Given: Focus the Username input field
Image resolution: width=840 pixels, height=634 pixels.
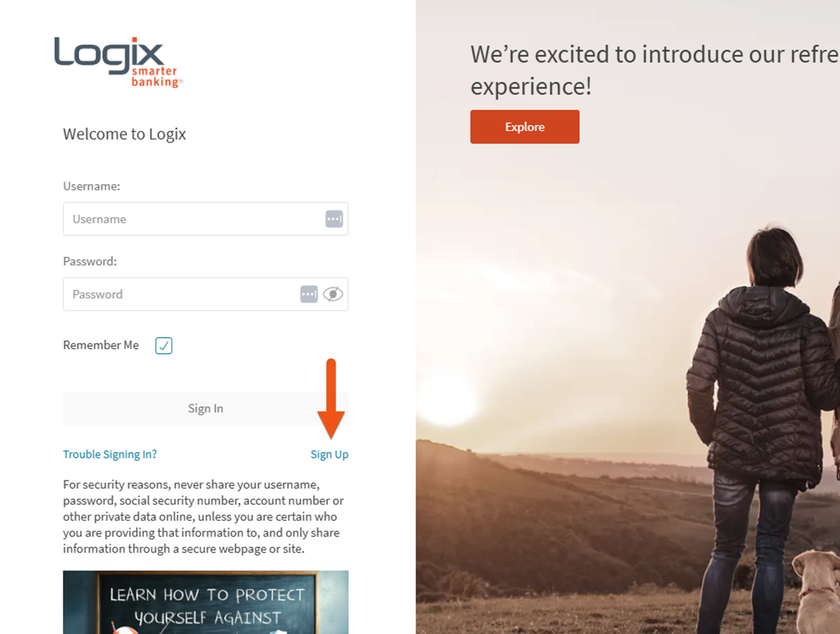Looking at the screenshot, I should 206,219.
